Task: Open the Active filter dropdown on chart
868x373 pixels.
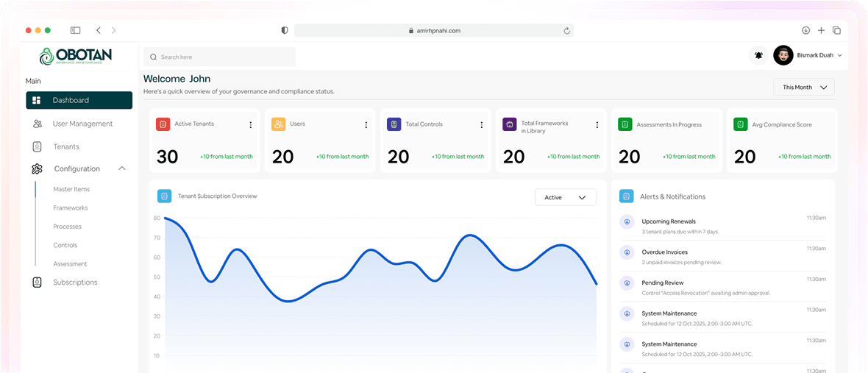Action: (x=565, y=197)
